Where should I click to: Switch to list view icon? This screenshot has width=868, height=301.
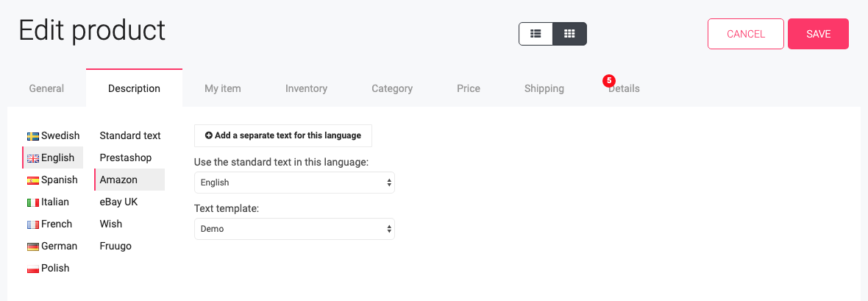coord(536,34)
